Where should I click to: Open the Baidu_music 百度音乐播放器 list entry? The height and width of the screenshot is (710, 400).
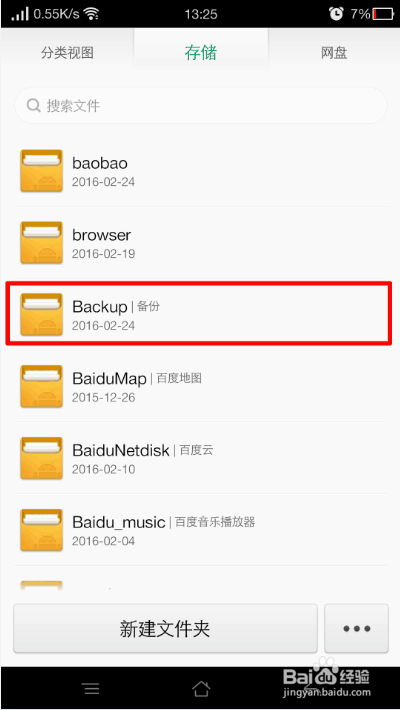click(x=201, y=530)
